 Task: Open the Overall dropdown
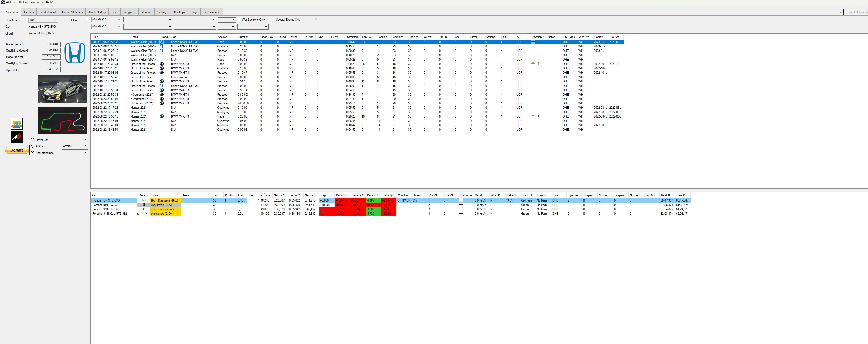click(x=75, y=146)
